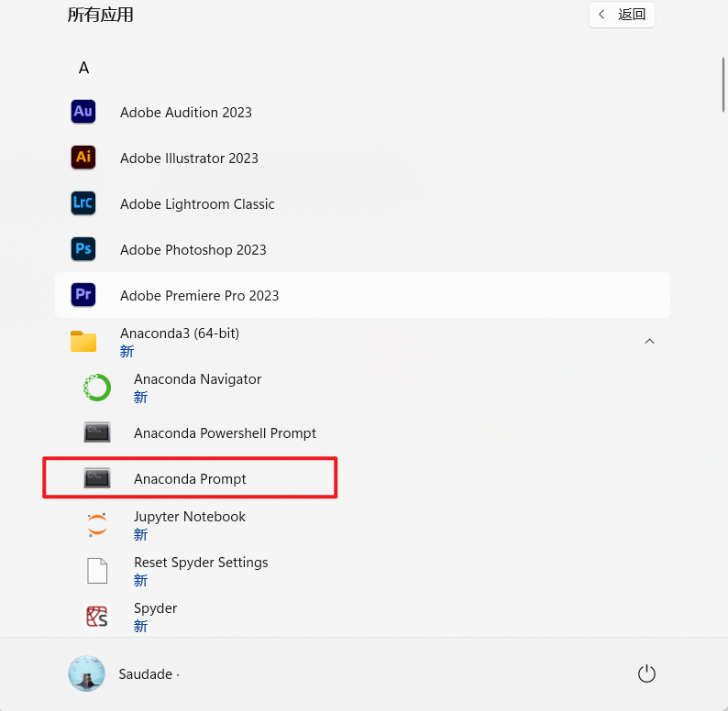Select the Anaconda Navigator label
The width and height of the screenshot is (728, 711).
pos(197,379)
